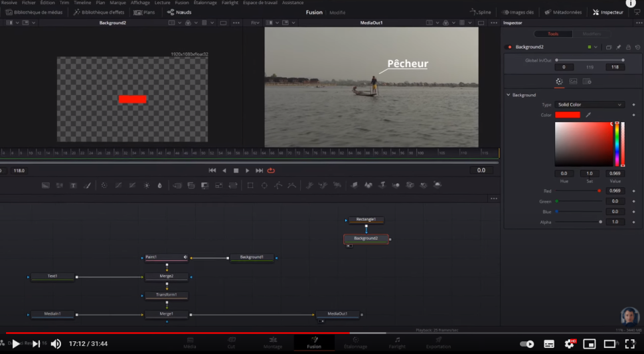
Task: Toggle the Blue channel keyframe diamond
Action: (x=634, y=211)
